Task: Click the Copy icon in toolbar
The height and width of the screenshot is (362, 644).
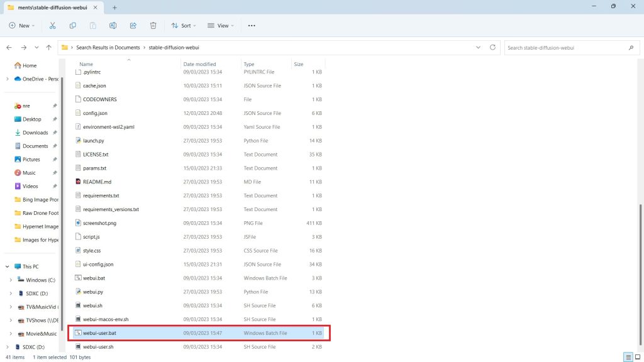Action: [x=73, y=26]
